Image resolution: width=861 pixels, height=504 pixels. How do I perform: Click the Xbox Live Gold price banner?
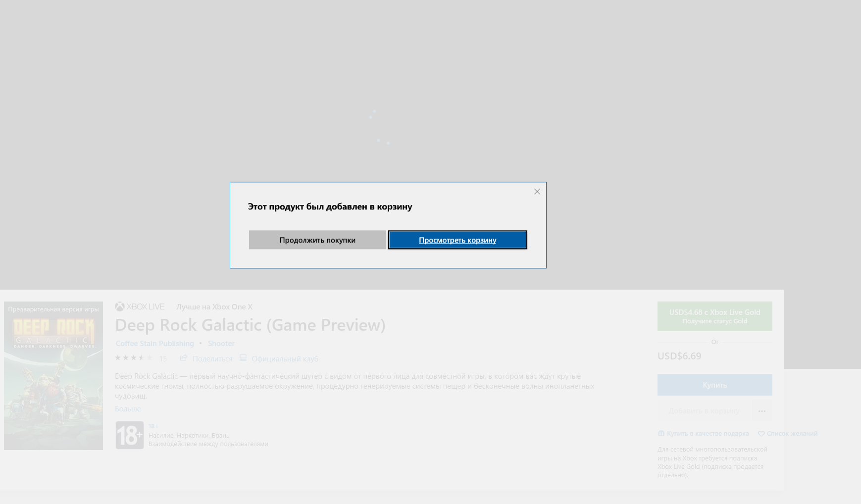tap(714, 316)
